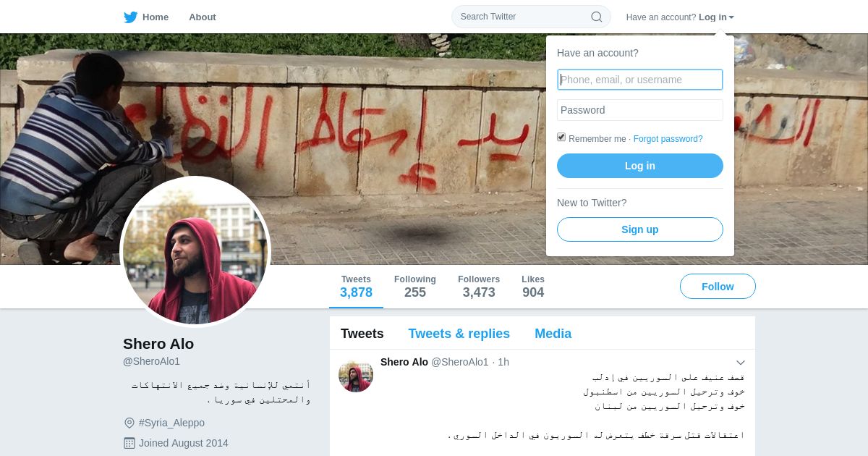The height and width of the screenshot is (456, 868).
Task: Open the Media tab
Action: coord(553,334)
